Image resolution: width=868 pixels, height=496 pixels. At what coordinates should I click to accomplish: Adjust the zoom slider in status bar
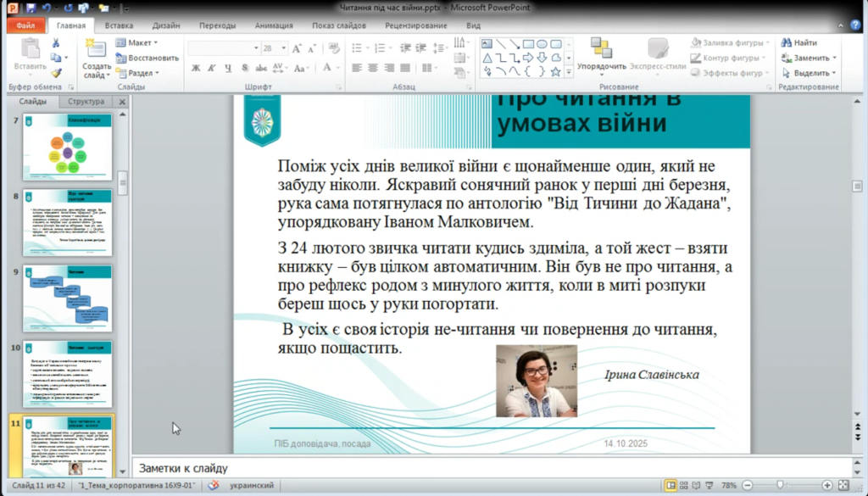(780, 485)
